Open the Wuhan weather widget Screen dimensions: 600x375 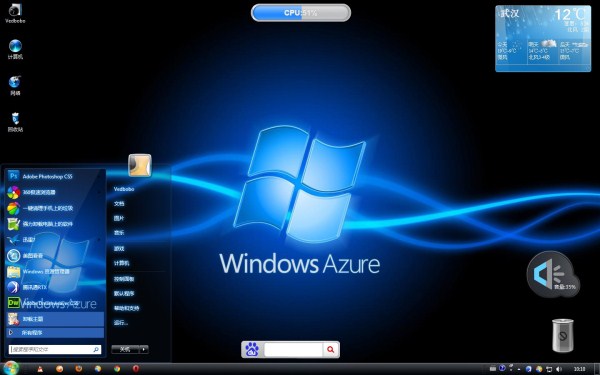point(543,38)
